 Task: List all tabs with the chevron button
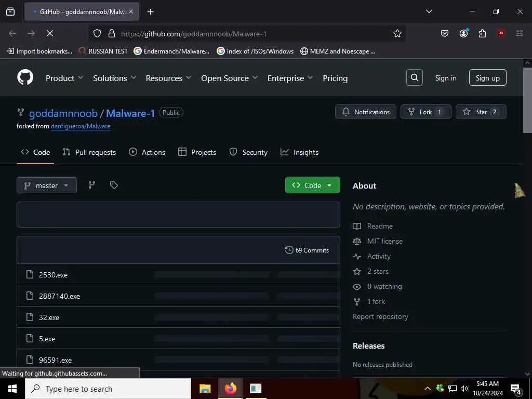pos(429,11)
